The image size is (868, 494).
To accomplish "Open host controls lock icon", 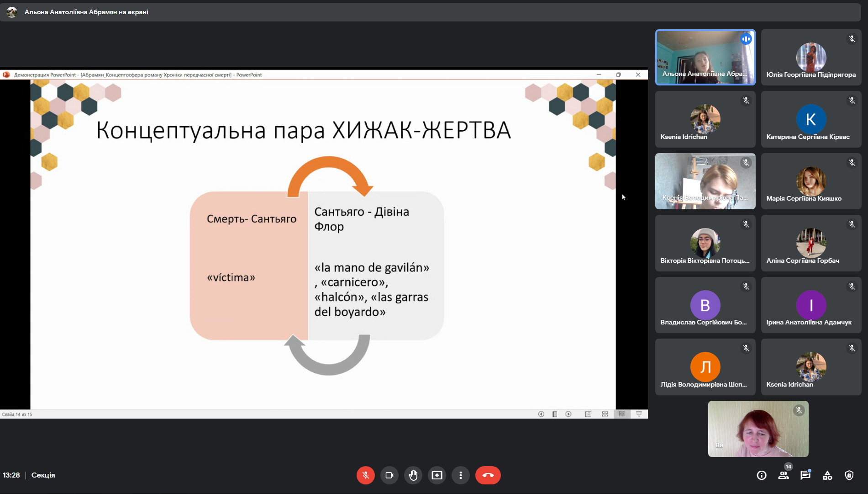I will click(849, 475).
